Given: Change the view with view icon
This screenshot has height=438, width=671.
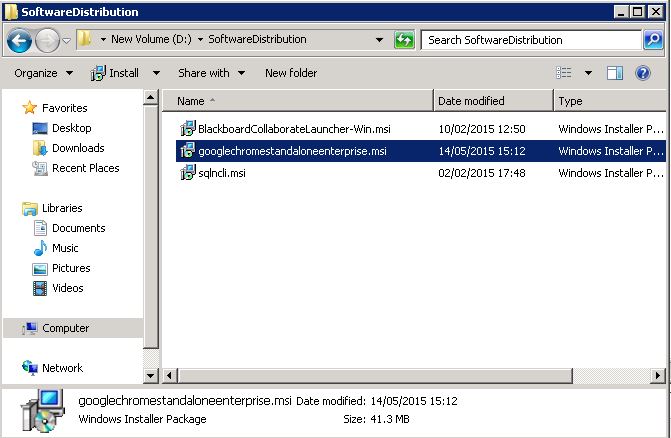Looking at the screenshot, I should (564, 73).
